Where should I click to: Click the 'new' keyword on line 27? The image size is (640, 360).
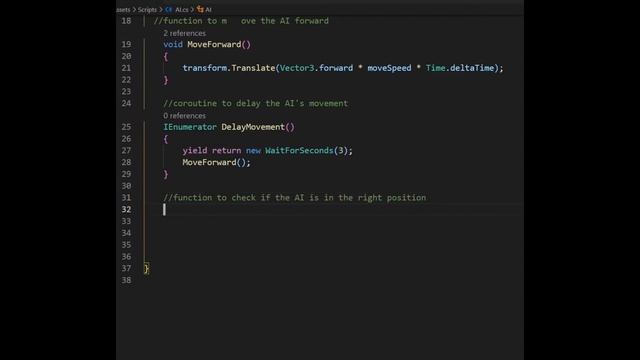253,150
